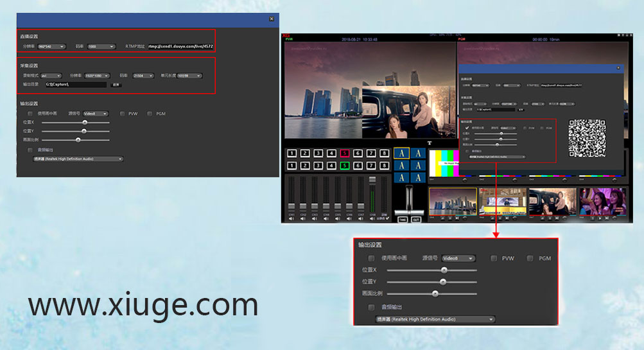The image size is (644, 350).
Task: Expand the avi recording format dropdown
Action: 51,76
